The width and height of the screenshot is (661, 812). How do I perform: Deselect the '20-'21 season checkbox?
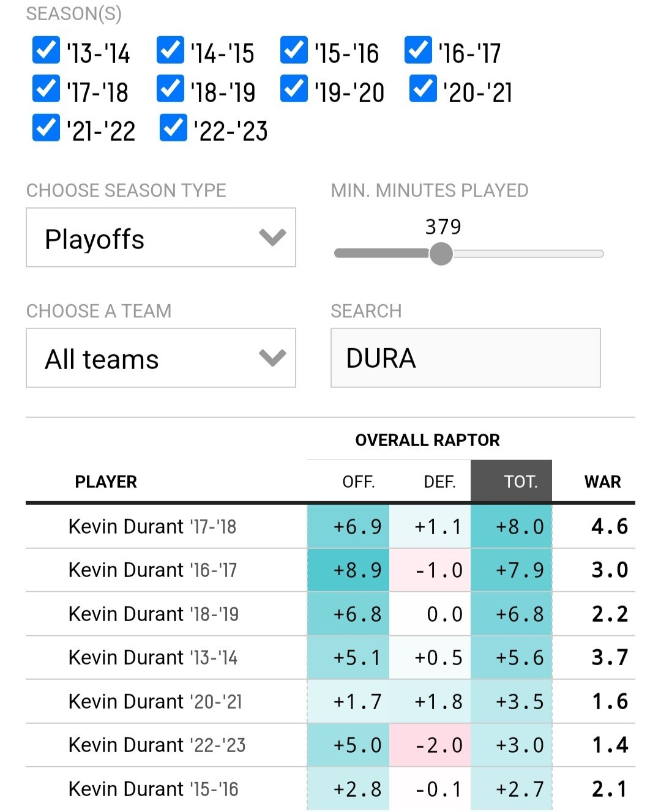pos(423,89)
